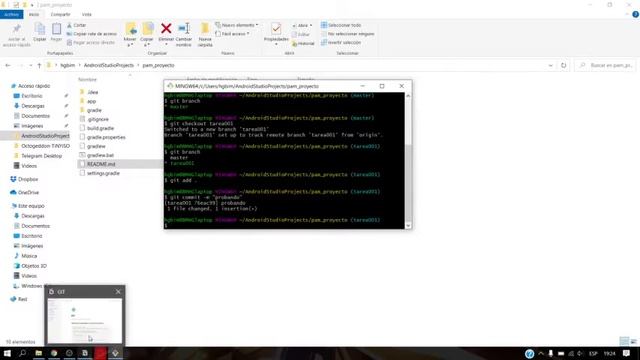Expand the address bar history dropdown
640x360 pixels.
tap(550, 65)
